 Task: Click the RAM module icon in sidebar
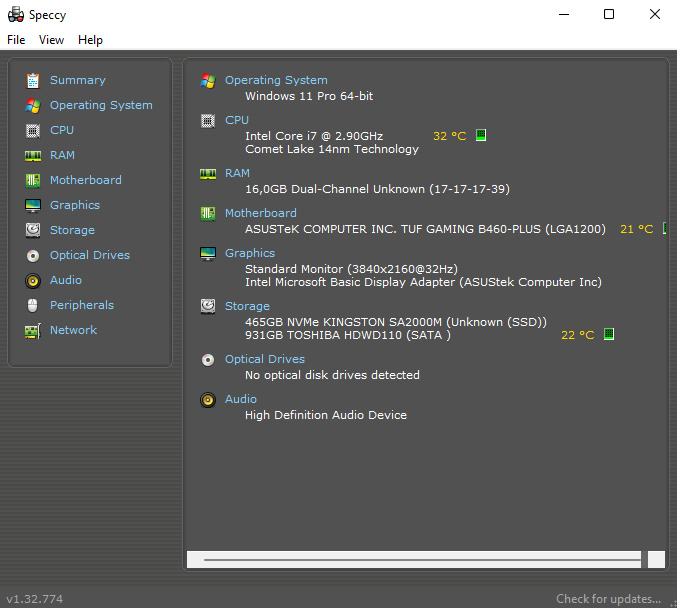pyautogui.click(x=33, y=156)
